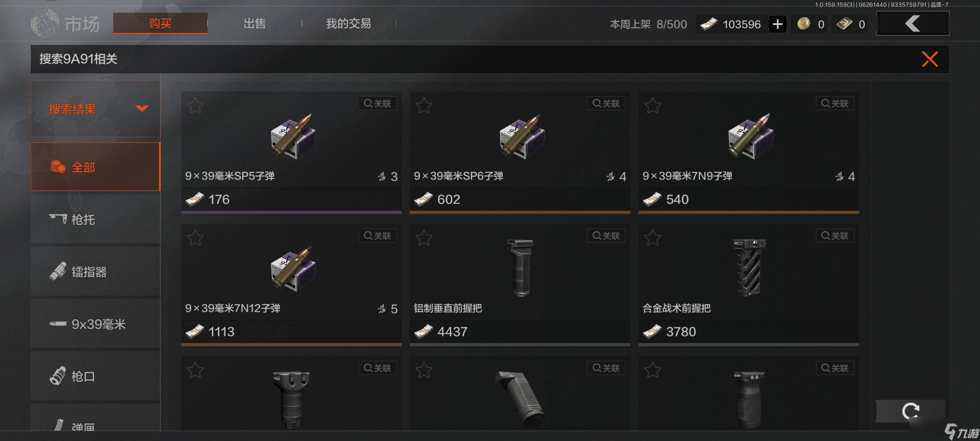The width and height of the screenshot is (980, 441).
Task: Click the gold coin currency icon
Action: 803,24
